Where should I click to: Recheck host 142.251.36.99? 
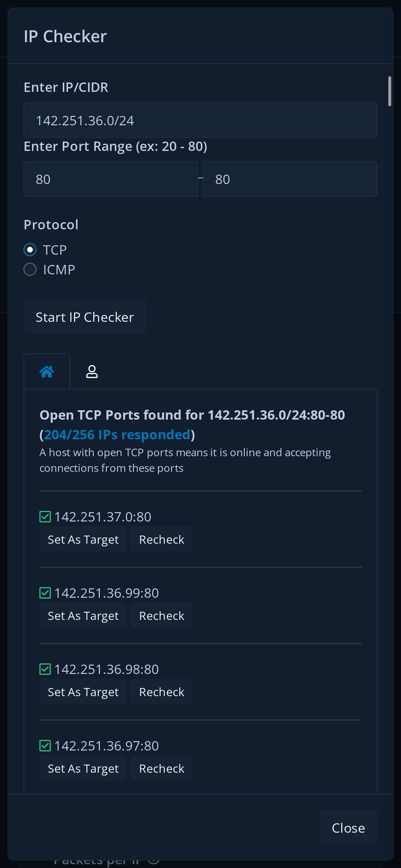(x=161, y=615)
